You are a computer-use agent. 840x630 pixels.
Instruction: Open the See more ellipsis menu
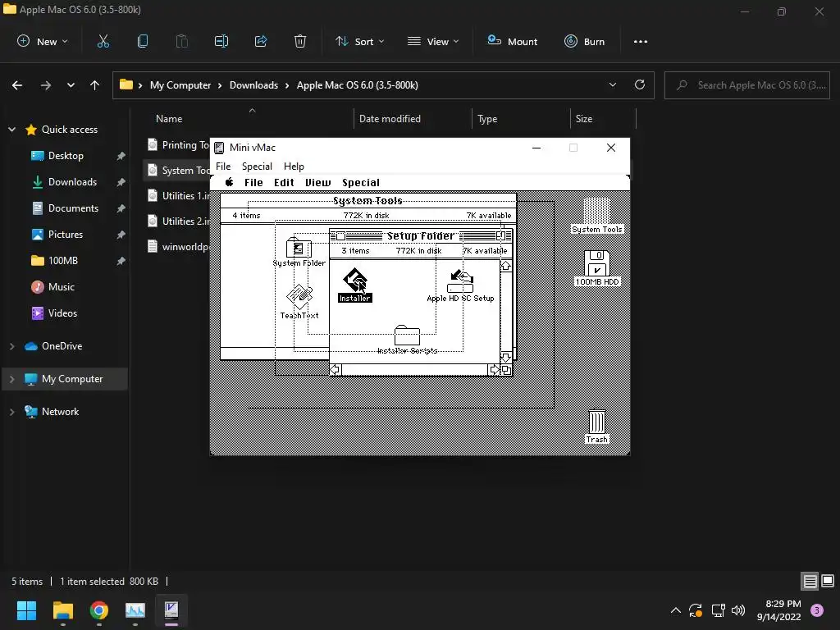[x=640, y=41]
